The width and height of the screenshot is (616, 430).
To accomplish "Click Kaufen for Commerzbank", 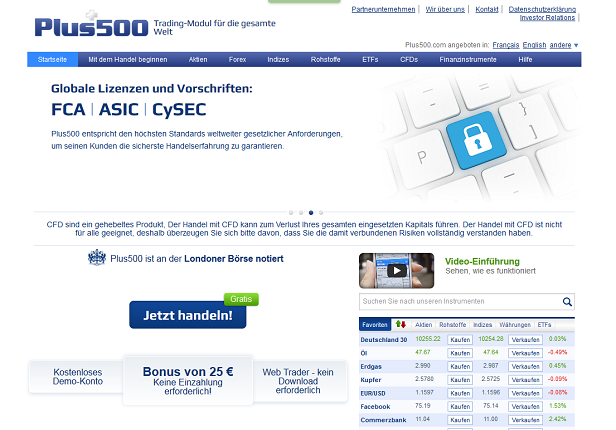I will [460, 420].
